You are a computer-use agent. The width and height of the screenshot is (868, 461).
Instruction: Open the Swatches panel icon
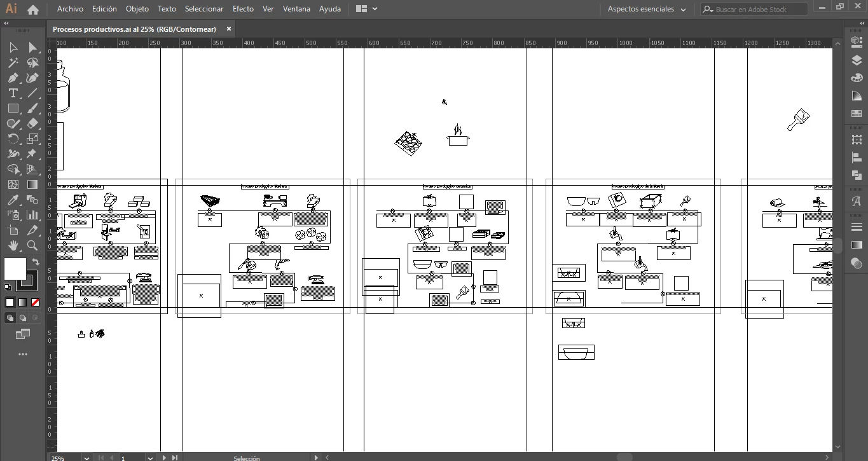857,114
